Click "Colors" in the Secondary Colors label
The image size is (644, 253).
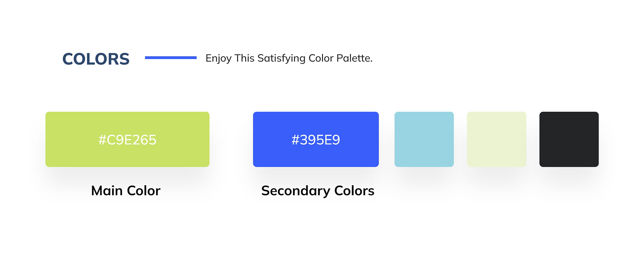pyautogui.click(x=354, y=191)
